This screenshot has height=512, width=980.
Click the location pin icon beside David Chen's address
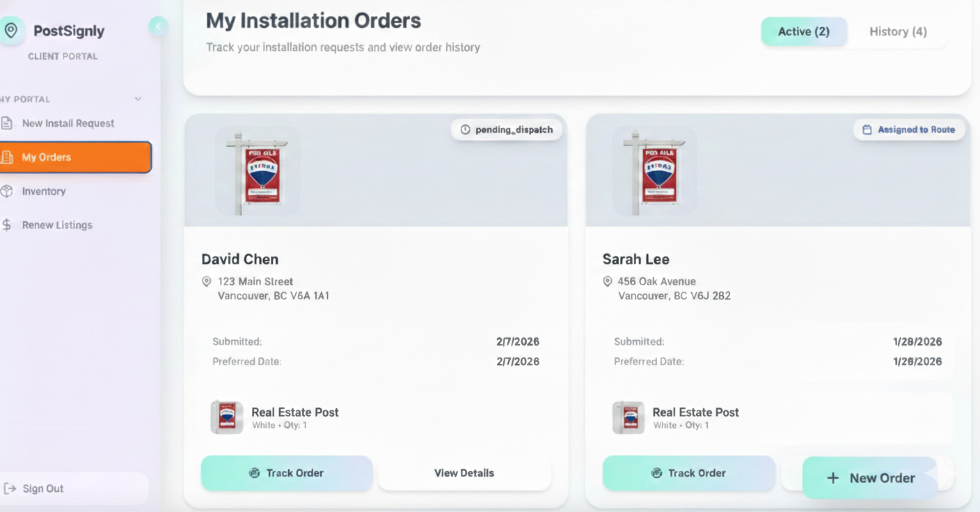click(206, 281)
